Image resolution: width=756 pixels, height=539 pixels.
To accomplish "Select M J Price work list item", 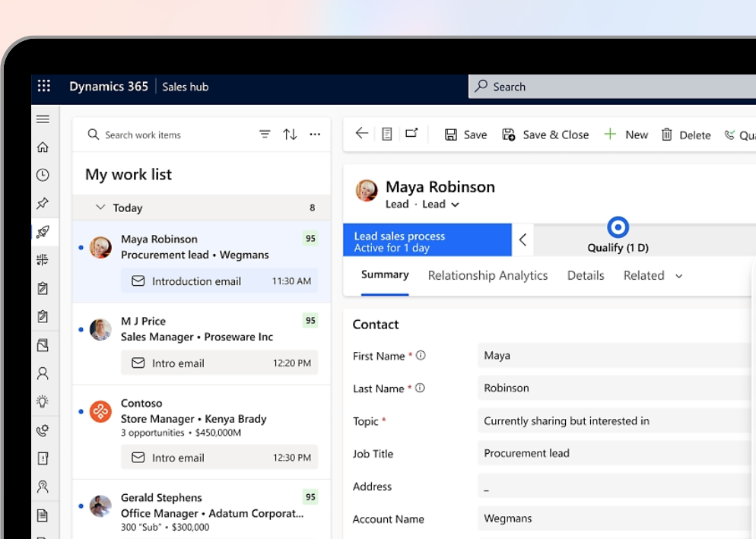I will click(202, 344).
